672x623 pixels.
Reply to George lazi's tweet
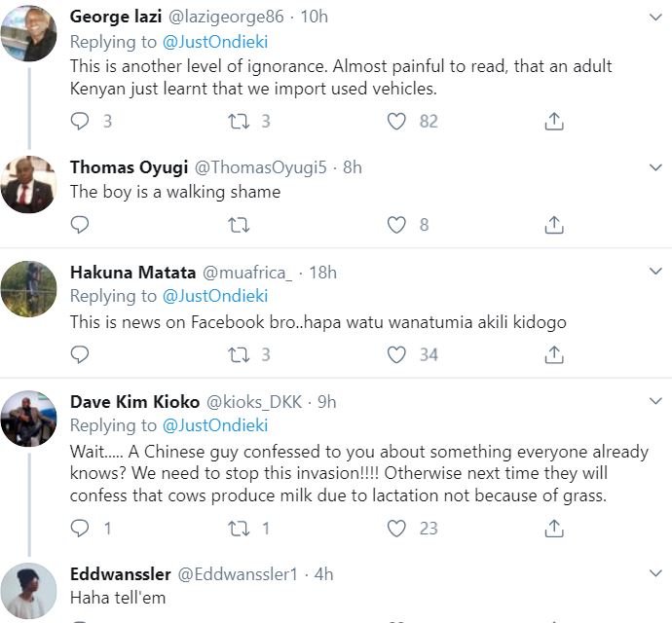[x=80, y=122]
